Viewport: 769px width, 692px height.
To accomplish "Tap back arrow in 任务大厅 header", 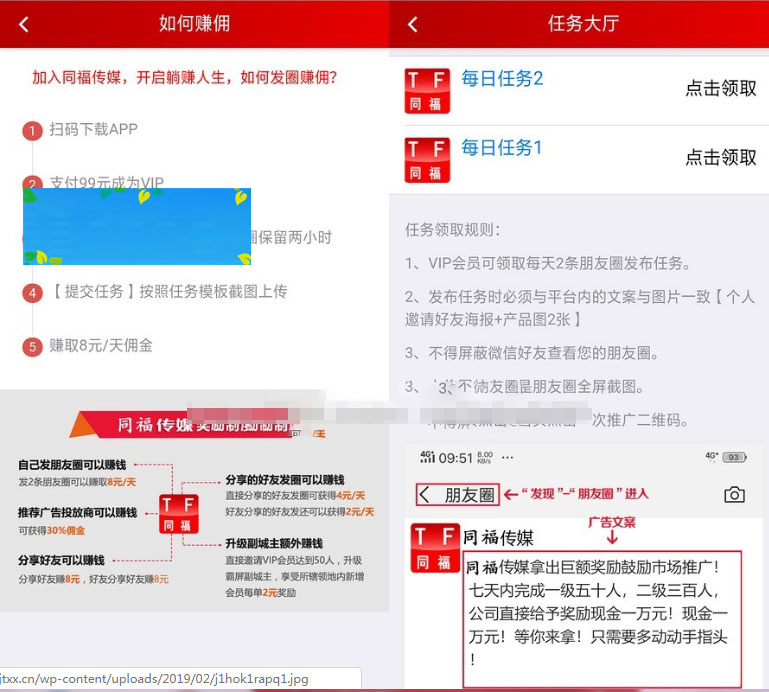I will click(412, 25).
